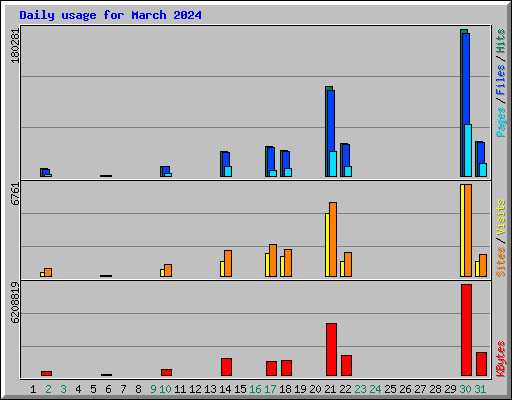Select the day 30 red KBytes bar
This screenshot has height=400, width=512.
(466, 330)
